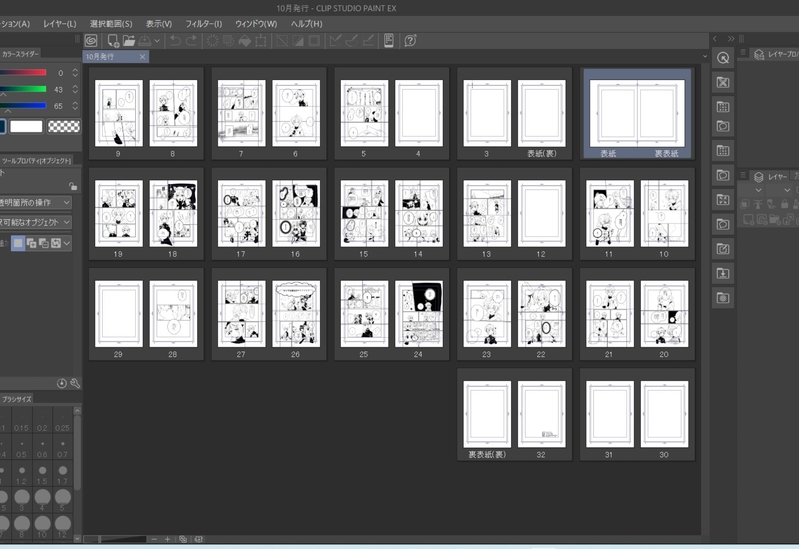Click material folder icon with pencil

(x=723, y=249)
